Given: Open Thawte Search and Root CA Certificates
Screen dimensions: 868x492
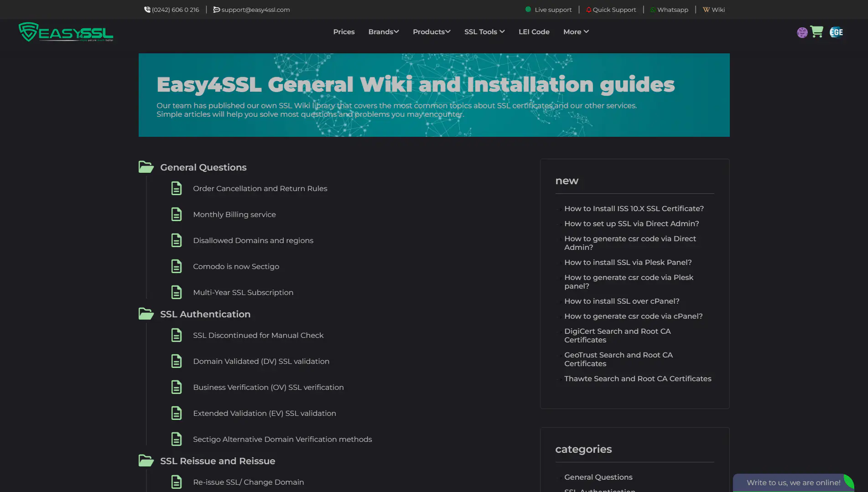Looking at the screenshot, I should click(x=638, y=378).
